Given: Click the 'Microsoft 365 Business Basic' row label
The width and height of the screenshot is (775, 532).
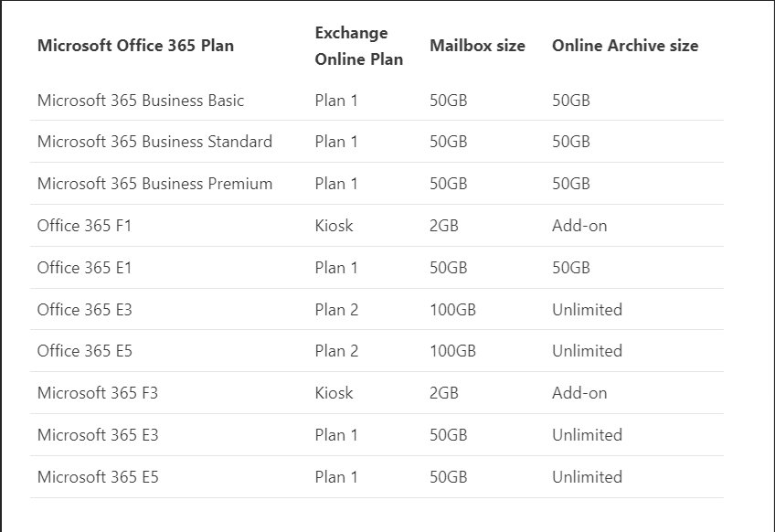Looking at the screenshot, I should coord(141,101).
